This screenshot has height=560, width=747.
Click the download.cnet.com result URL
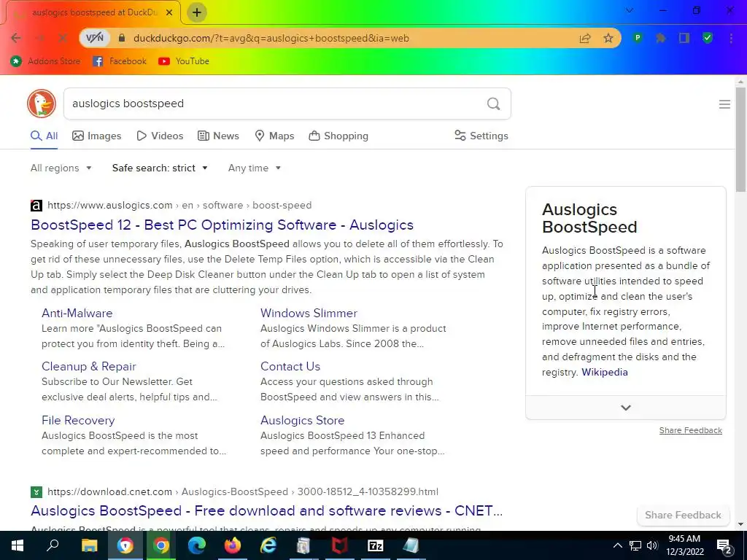point(243,491)
